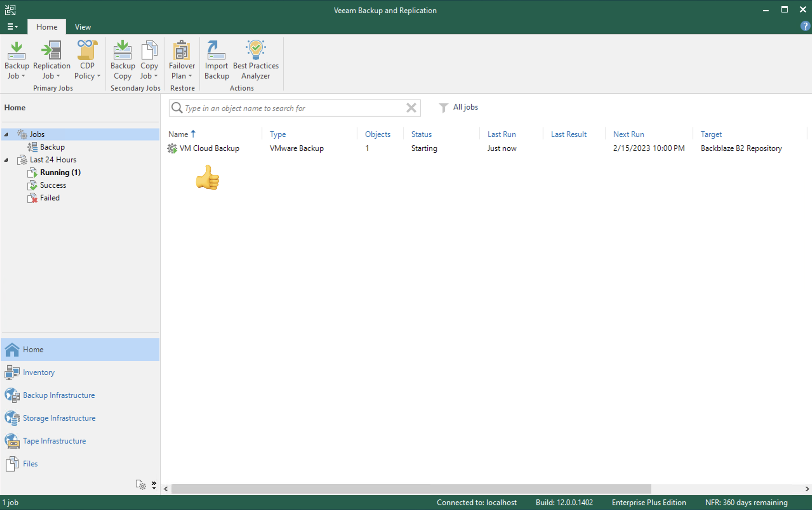Image resolution: width=812 pixels, height=510 pixels.
Task: Open the help question mark icon
Action: (x=805, y=26)
